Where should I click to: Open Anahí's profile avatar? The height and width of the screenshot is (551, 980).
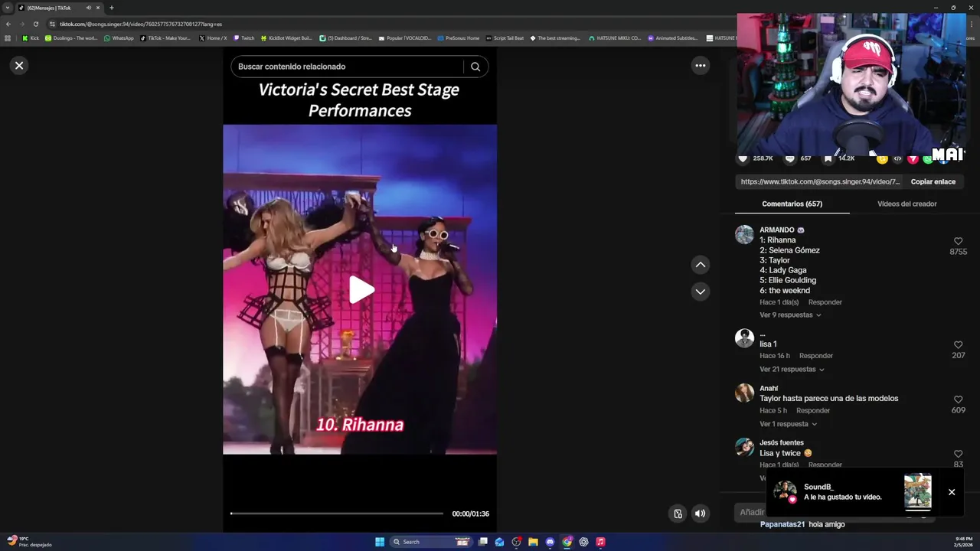[x=744, y=393]
